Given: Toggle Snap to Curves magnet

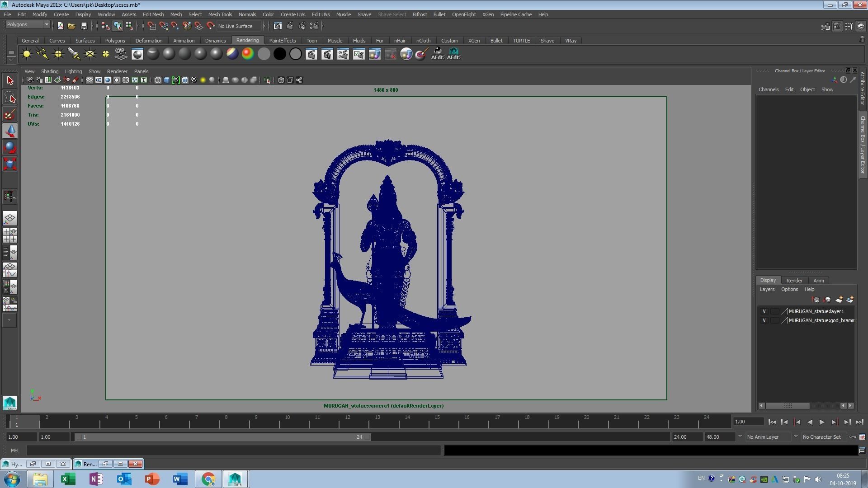Looking at the screenshot, I should (164, 26).
